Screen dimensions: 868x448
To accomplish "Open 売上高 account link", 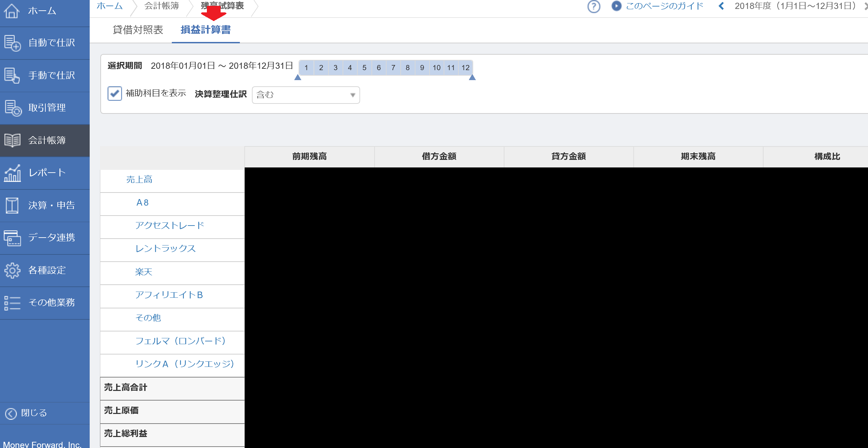I will click(x=139, y=179).
